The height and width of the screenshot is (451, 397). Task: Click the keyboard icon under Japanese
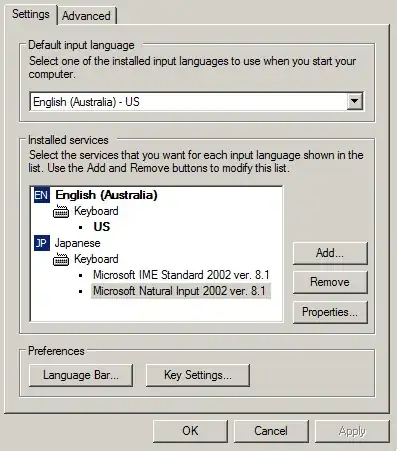pos(61,259)
